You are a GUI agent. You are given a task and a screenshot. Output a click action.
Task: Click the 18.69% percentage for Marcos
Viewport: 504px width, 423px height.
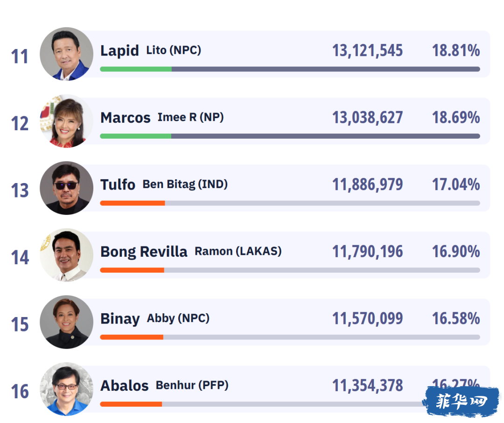[x=456, y=117]
